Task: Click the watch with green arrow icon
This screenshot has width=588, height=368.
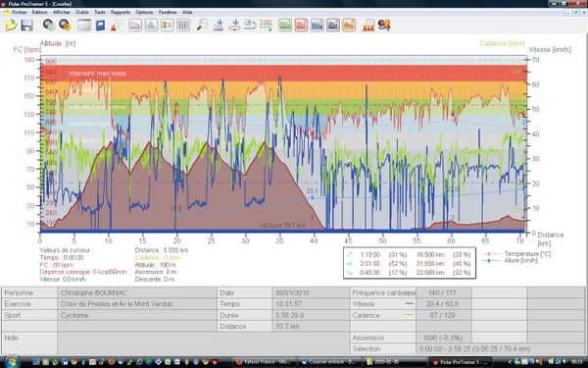Action: (49, 26)
